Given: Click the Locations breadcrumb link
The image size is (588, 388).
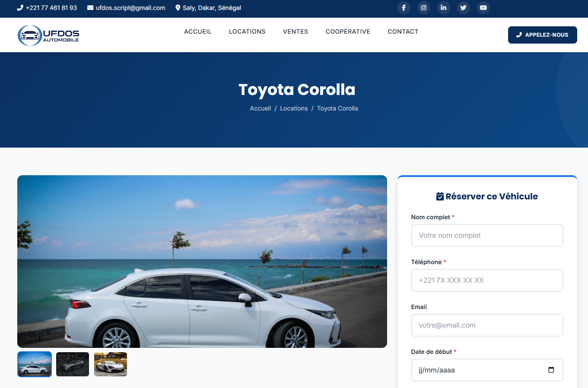Looking at the screenshot, I should coord(294,108).
